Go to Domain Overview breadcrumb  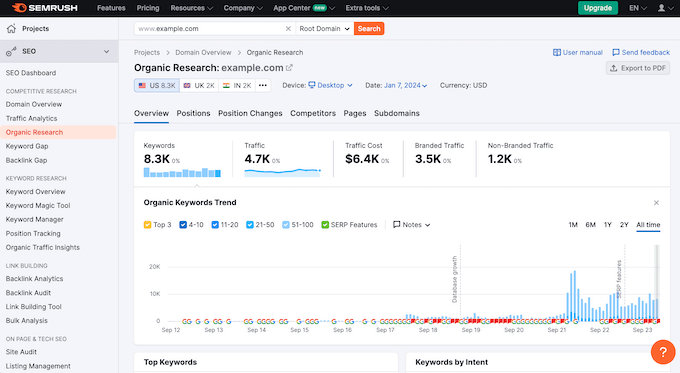click(x=203, y=52)
